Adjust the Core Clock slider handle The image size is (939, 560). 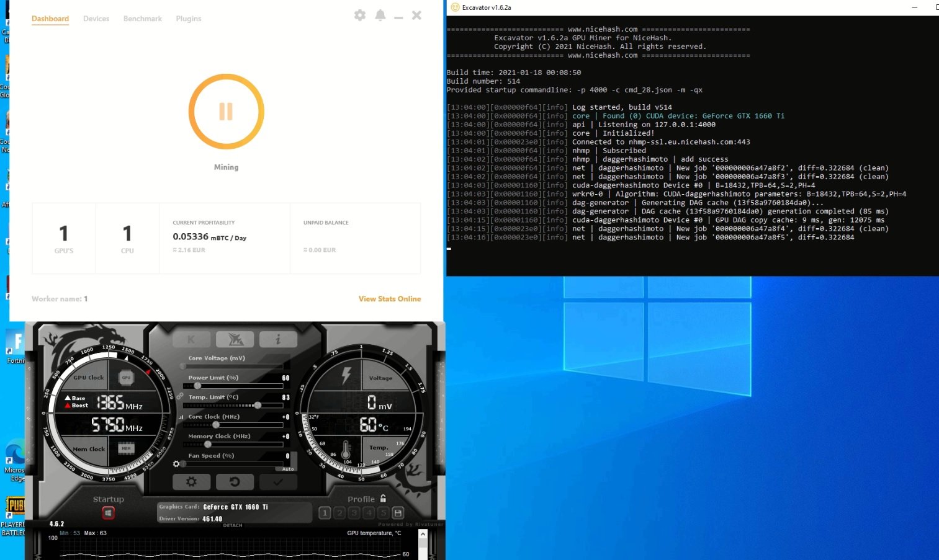(x=216, y=425)
